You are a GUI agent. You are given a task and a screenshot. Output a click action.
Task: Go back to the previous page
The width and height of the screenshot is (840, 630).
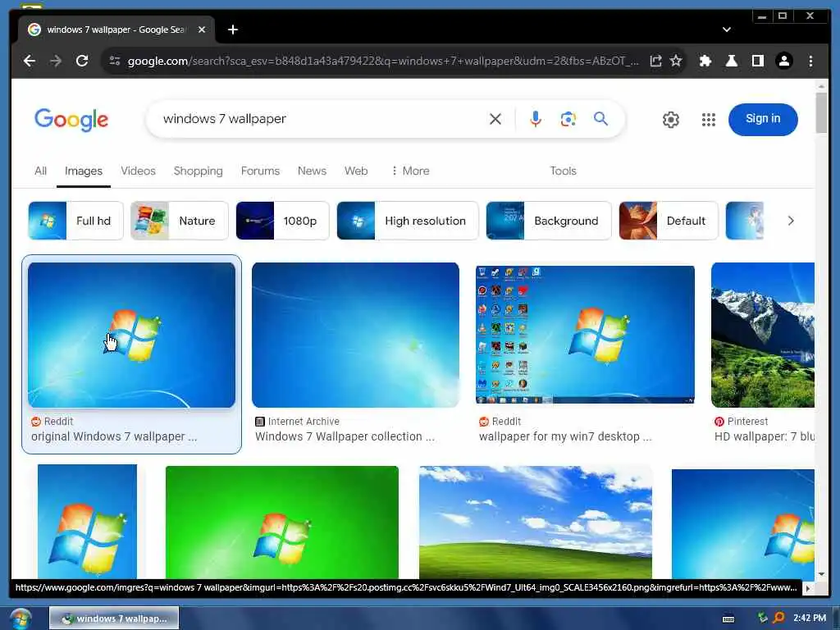[x=30, y=61]
